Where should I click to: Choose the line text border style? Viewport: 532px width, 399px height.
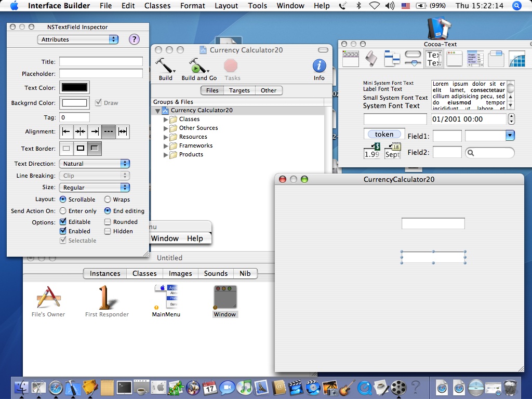[x=81, y=148]
